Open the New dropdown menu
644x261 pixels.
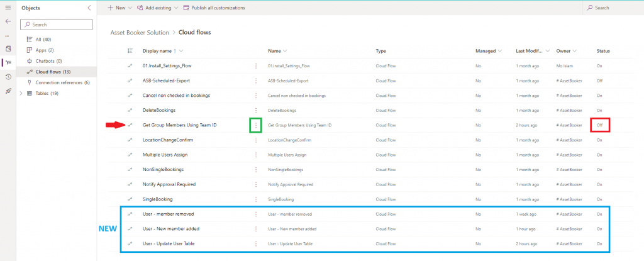(119, 8)
